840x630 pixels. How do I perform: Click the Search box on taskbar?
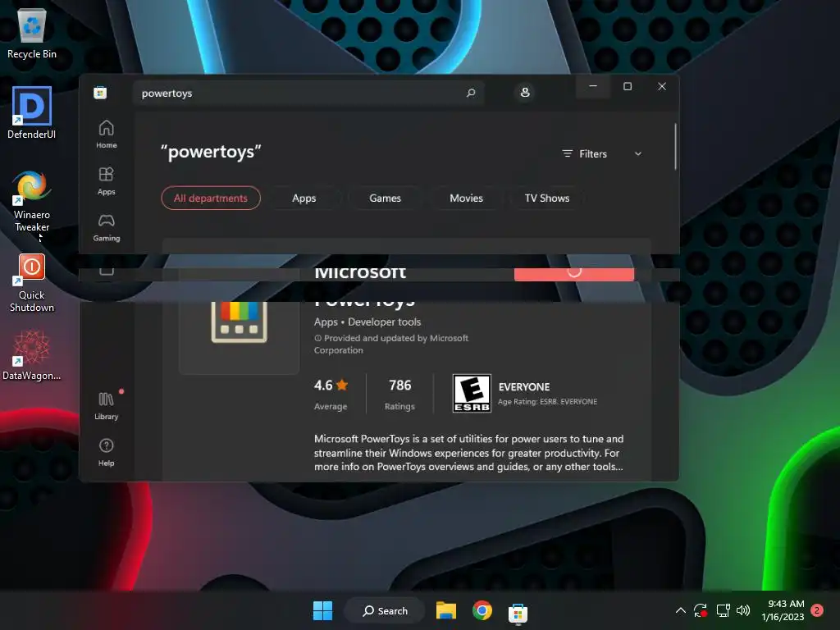tap(385, 610)
